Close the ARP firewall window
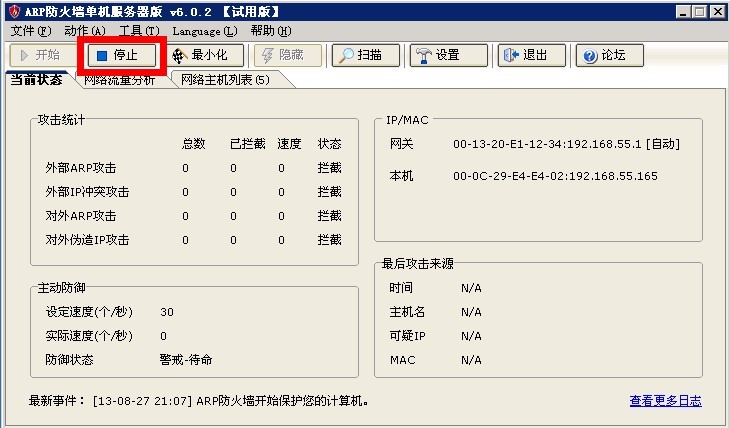This screenshot has width=730, height=428. coord(716,12)
